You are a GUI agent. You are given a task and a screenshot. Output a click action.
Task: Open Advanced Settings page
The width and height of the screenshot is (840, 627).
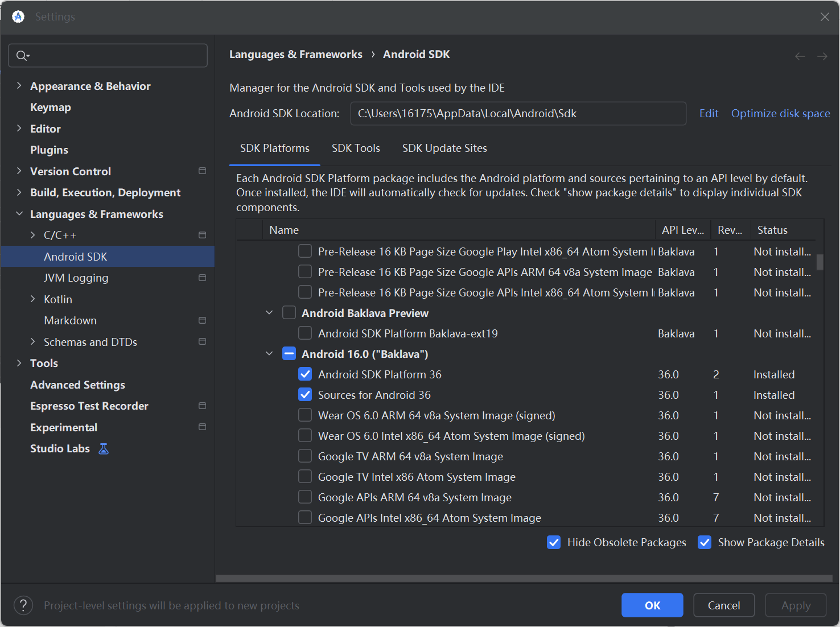(77, 385)
